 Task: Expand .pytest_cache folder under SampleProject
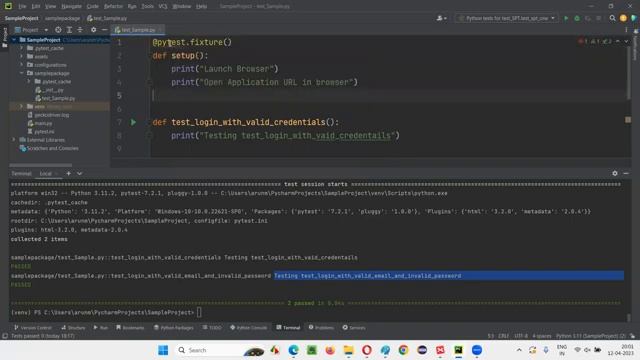pyautogui.click(x=22, y=48)
